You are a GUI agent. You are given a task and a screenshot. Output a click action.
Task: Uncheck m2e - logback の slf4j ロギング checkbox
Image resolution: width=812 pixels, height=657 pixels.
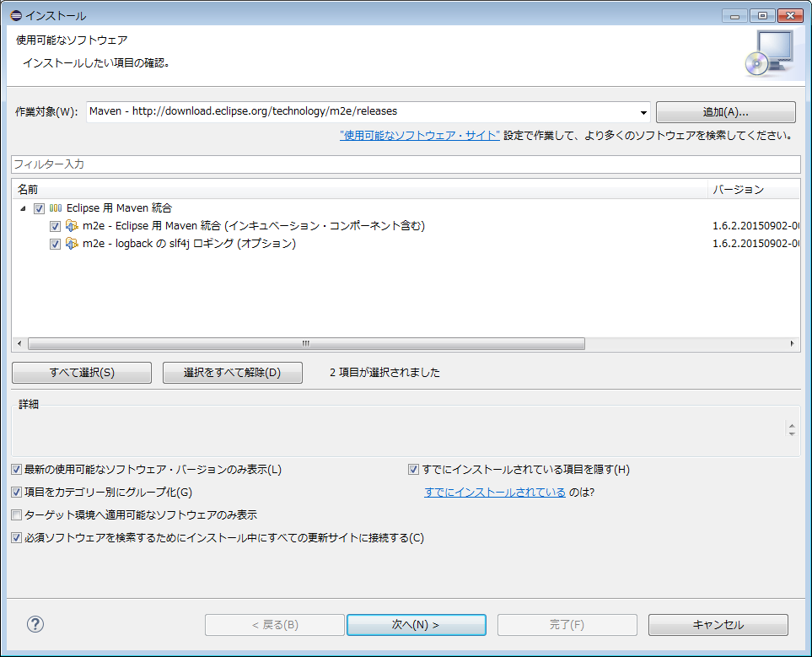tap(55, 244)
